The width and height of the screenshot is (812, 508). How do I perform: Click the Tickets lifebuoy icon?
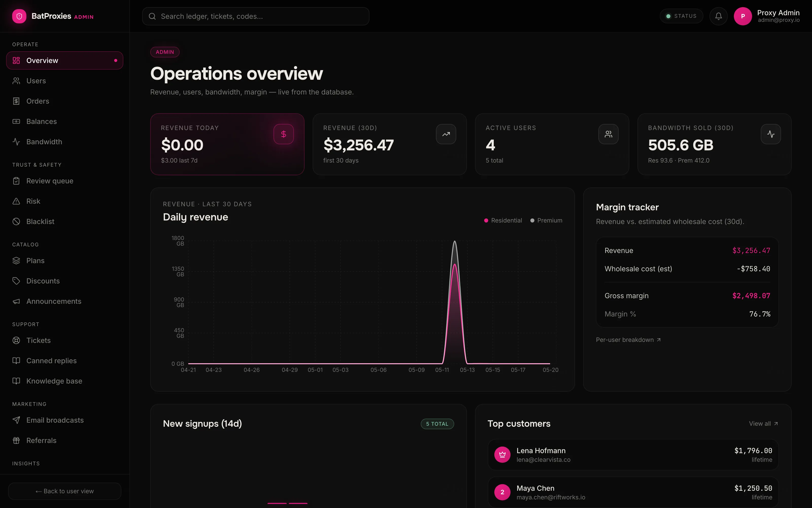click(x=16, y=340)
